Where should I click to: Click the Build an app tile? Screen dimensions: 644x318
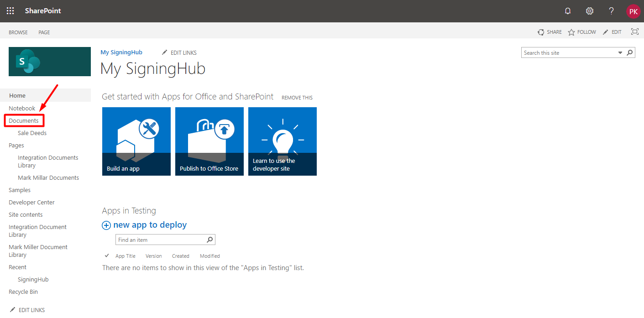(x=136, y=141)
